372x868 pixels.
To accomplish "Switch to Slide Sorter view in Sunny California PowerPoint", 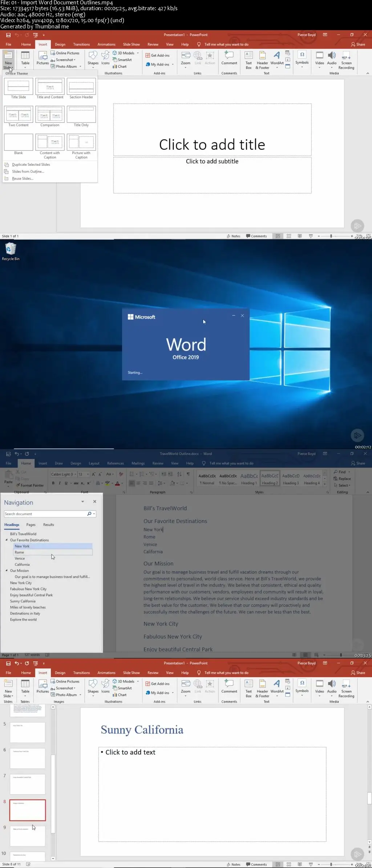I will tap(289, 864).
